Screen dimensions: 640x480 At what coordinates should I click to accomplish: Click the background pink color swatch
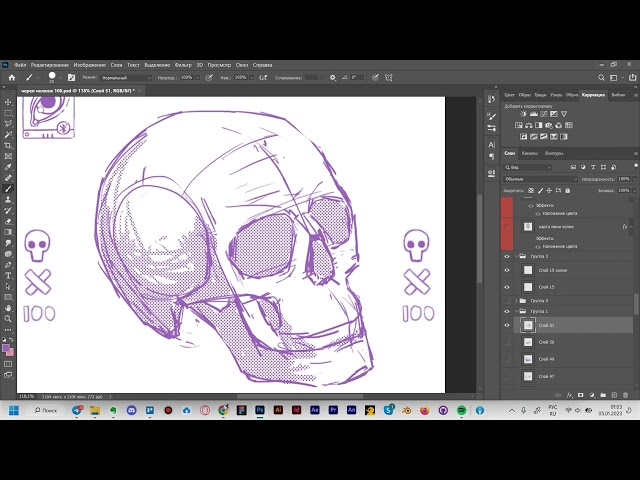point(11,352)
